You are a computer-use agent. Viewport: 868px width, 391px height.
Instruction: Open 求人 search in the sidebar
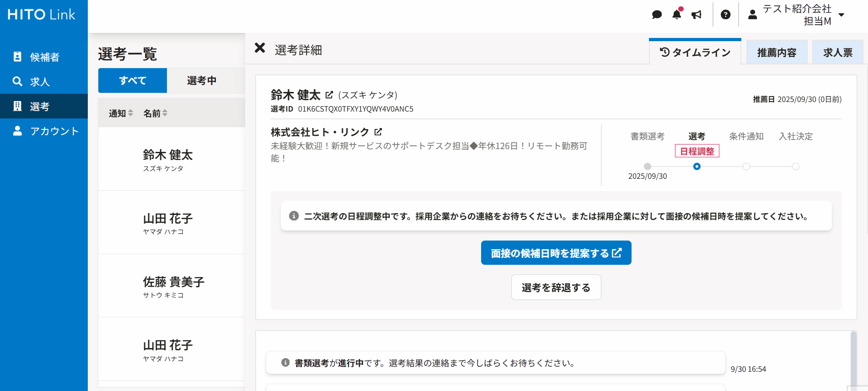point(39,82)
